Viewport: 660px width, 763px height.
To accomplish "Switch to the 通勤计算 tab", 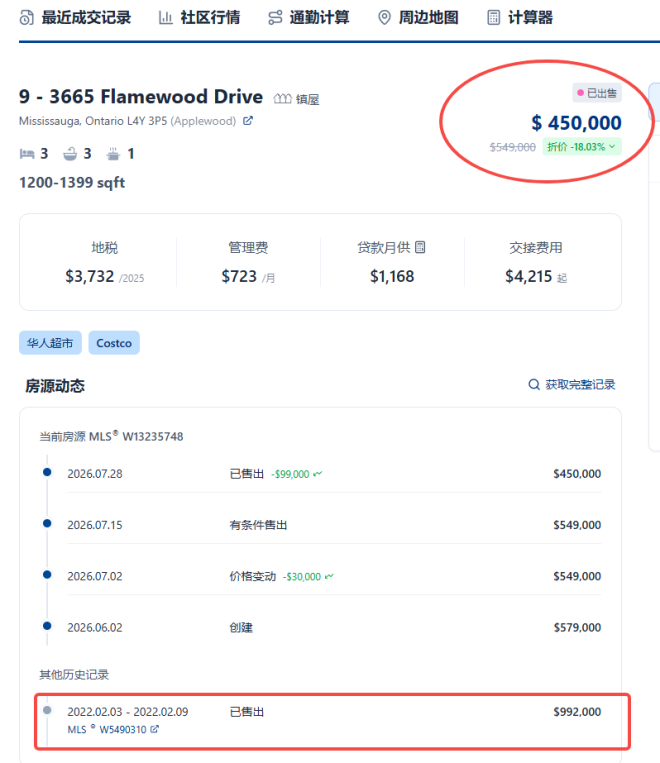I will pyautogui.click(x=309, y=18).
